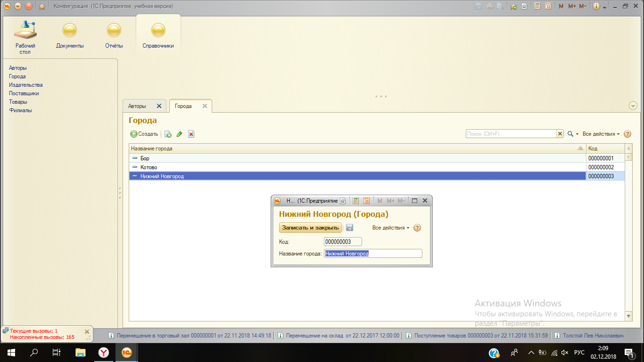Screen dimensions: 644x362
Task: Open Издательства in the left panel
Action: click(x=25, y=85)
